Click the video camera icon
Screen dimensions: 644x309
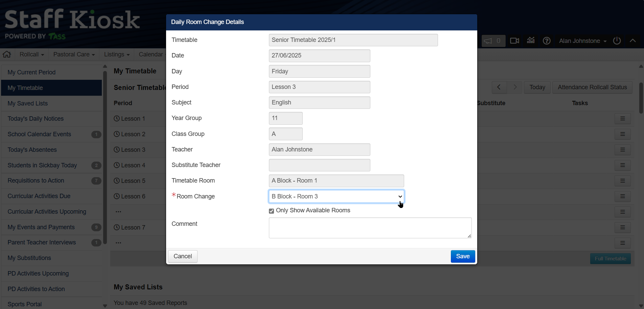[514, 41]
